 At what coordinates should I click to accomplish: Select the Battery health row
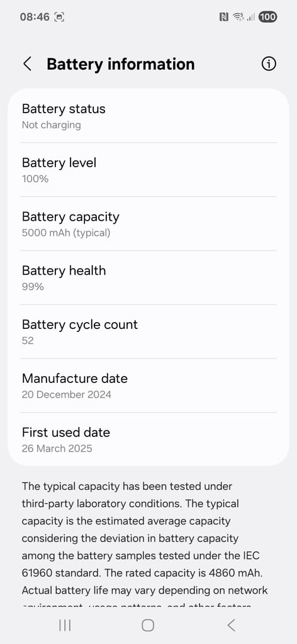(x=148, y=277)
